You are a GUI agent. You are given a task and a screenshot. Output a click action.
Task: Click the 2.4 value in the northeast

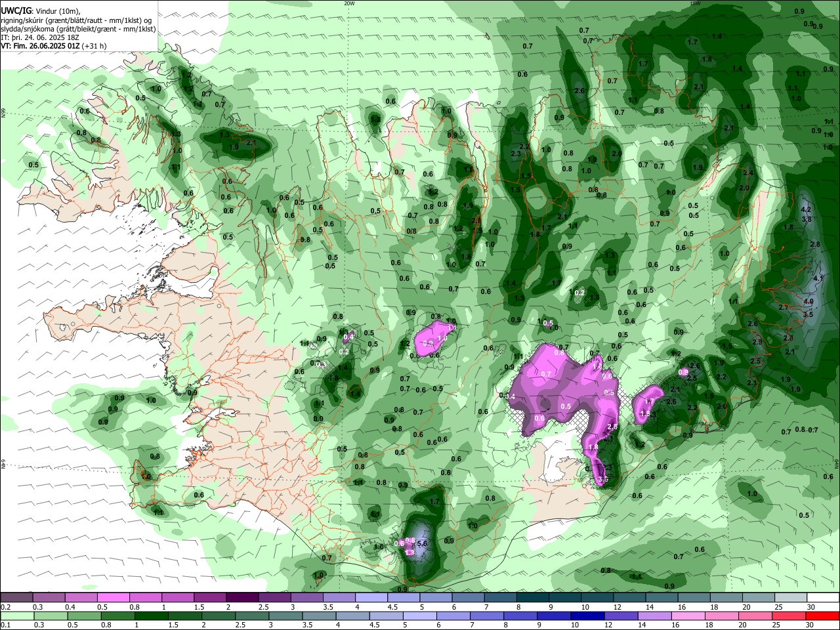click(748, 173)
